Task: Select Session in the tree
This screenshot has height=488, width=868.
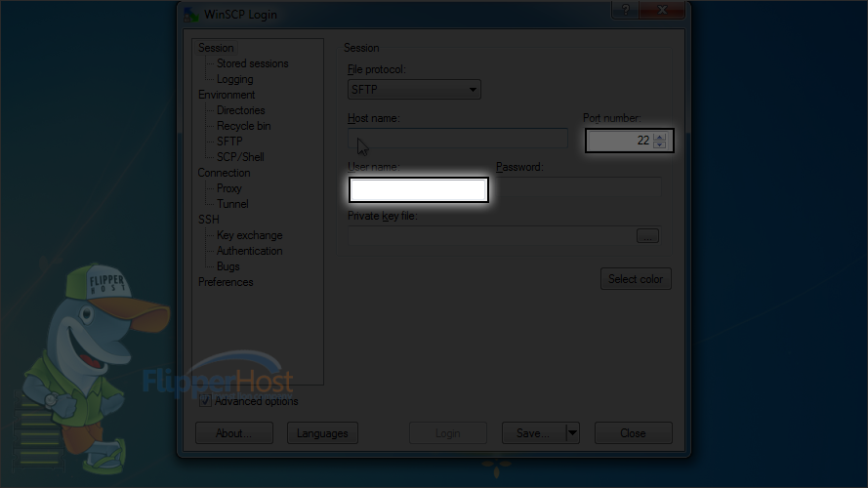Action: (x=216, y=48)
